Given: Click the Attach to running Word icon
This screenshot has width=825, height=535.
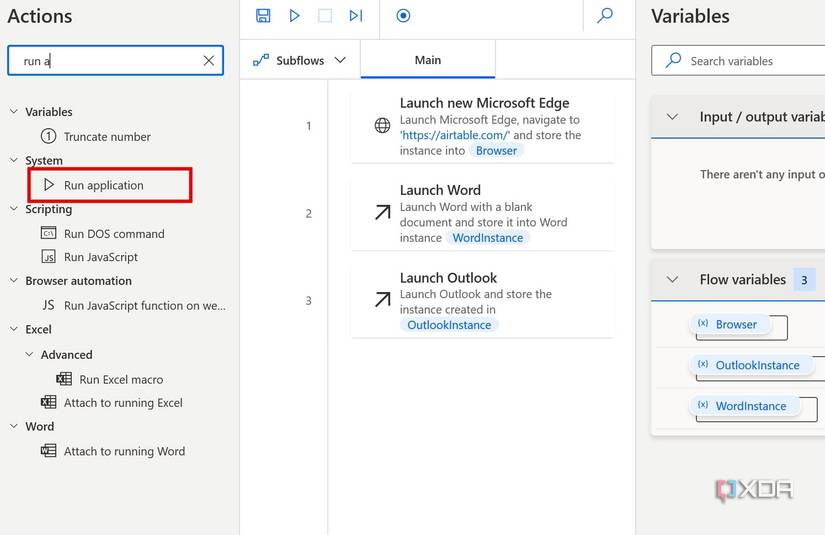Looking at the screenshot, I should coord(48,451).
